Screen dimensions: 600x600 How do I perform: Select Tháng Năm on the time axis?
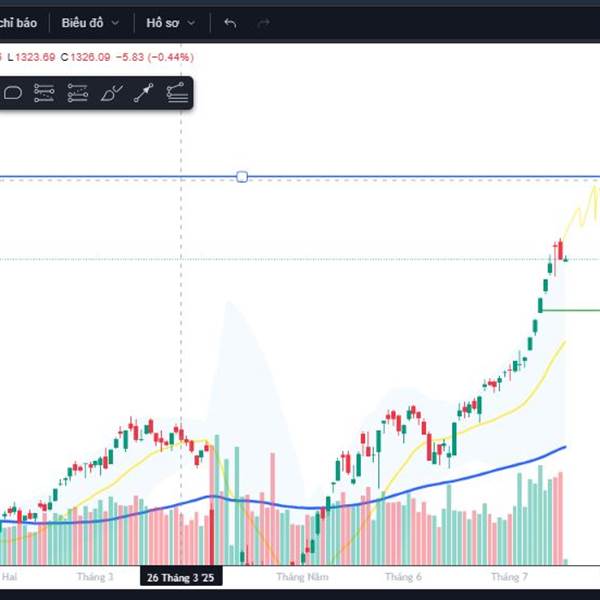pos(302,577)
